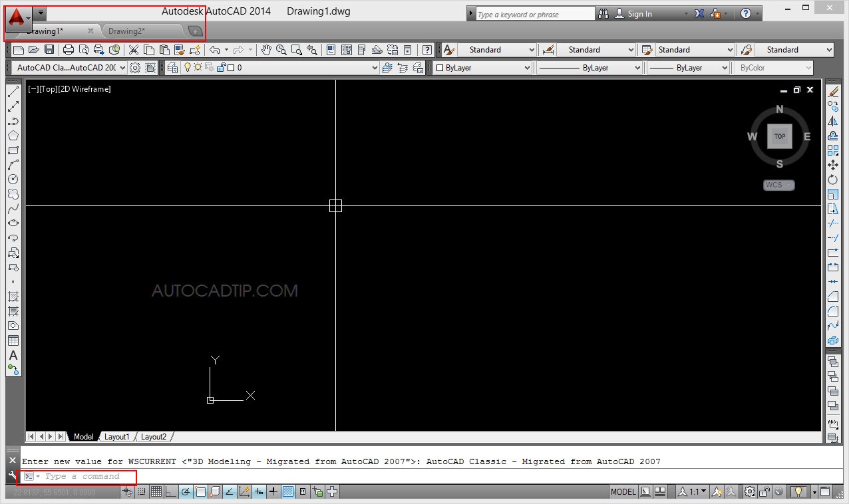Click the MODEL space button in status bar
The width and height of the screenshot is (849, 504).
pyautogui.click(x=623, y=492)
